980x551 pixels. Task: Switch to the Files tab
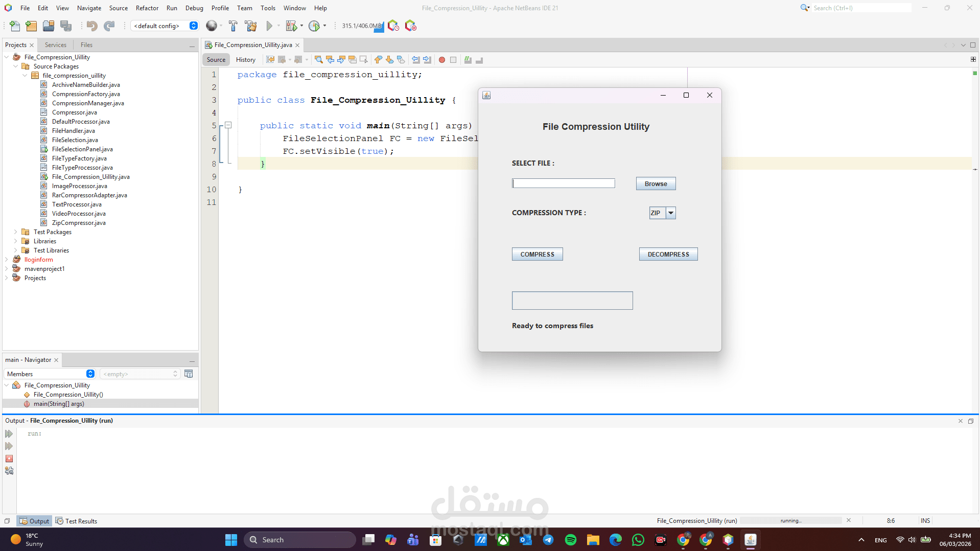pyautogui.click(x=86, y=45)
